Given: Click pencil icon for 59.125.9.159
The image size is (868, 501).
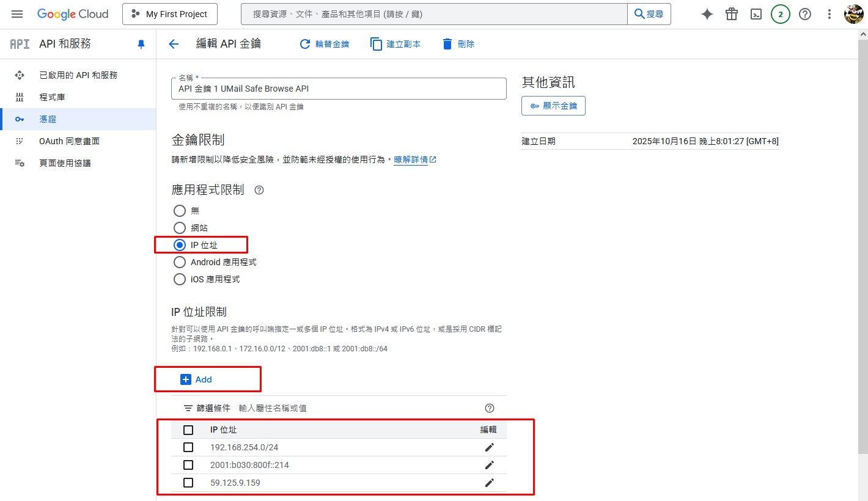Looking at the screenshot, I should (489, 483).
